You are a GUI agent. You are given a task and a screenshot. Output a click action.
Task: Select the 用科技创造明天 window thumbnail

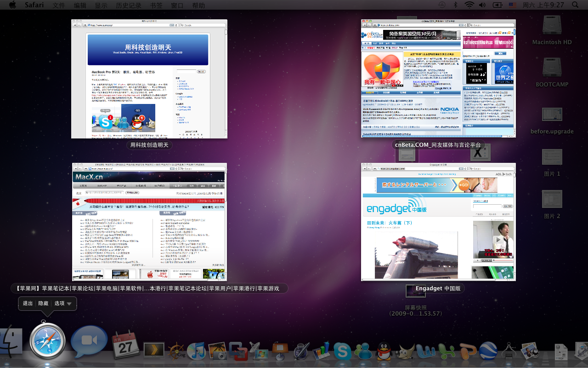pyautogui.click(x=149, y=79)
